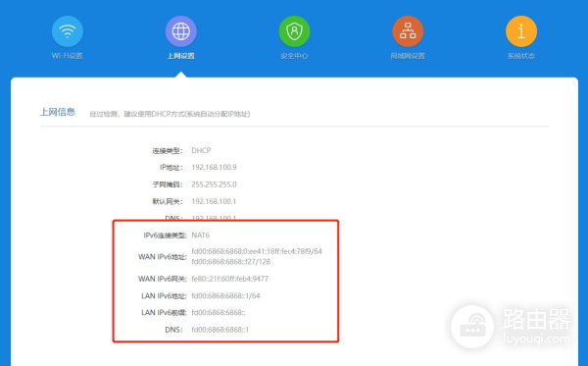Viewport: 588px width, 366px height.
Task: Select the 安全中心 tab label
Action: click(x=294, y=56)
